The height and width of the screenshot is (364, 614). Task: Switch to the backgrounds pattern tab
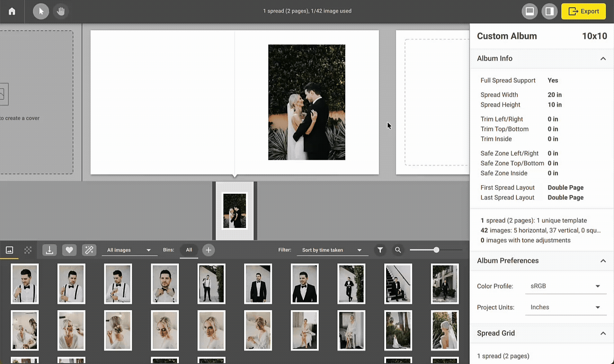click(x=28, y=250)
